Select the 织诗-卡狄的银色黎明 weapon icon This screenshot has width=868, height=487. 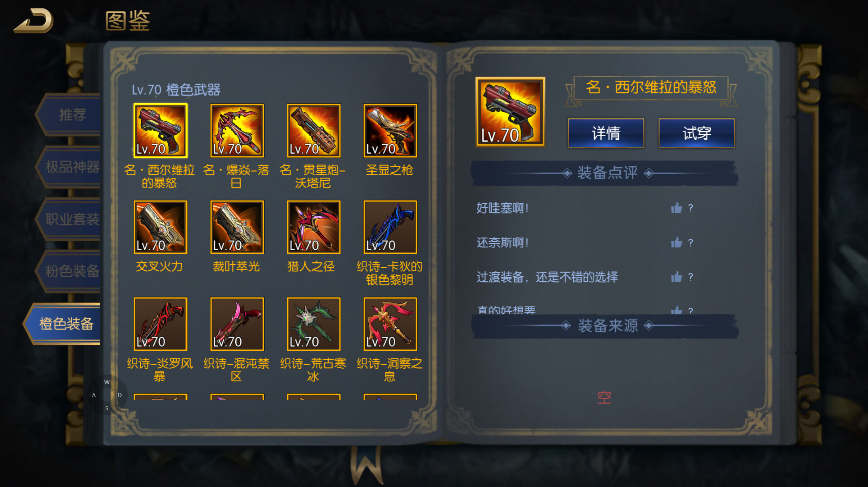pos(390,227)
